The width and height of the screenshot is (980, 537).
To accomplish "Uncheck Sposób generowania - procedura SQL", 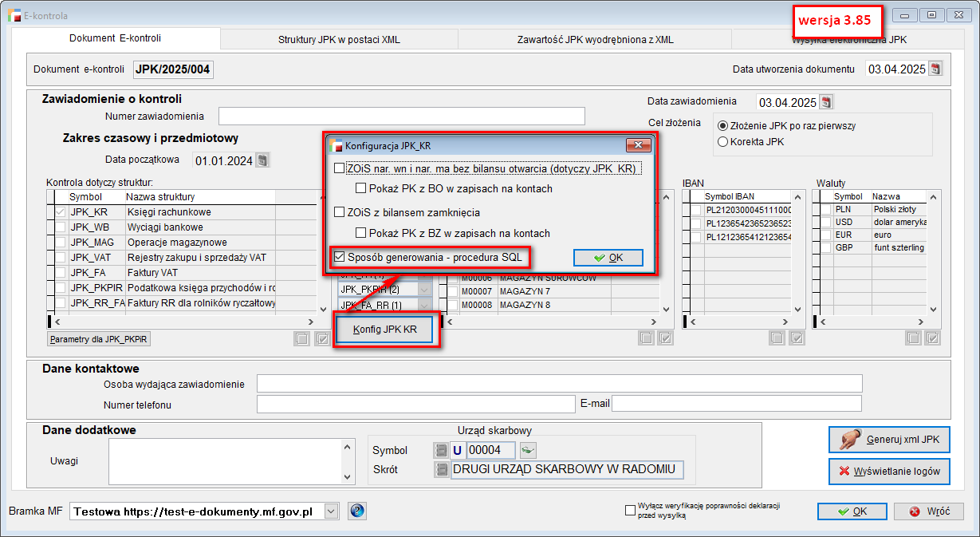I will tap(340, 257).
